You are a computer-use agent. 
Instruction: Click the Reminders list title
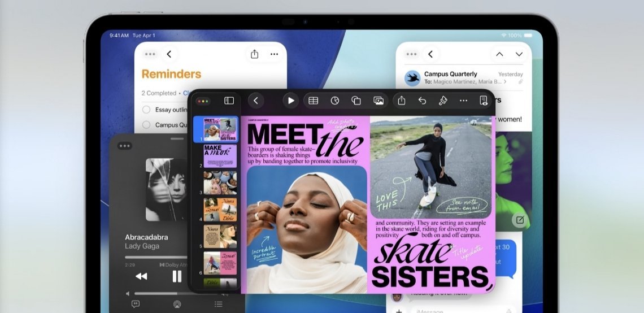point(171,74)
